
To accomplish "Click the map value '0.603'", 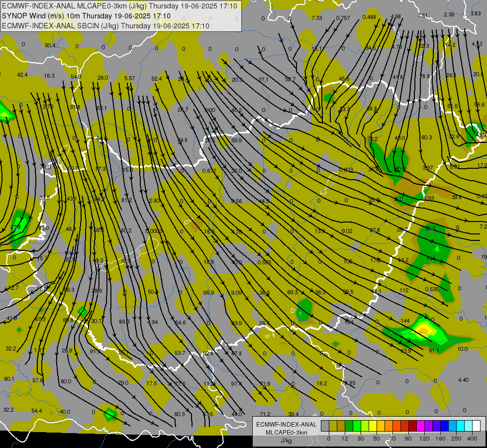I will (346, 170).
